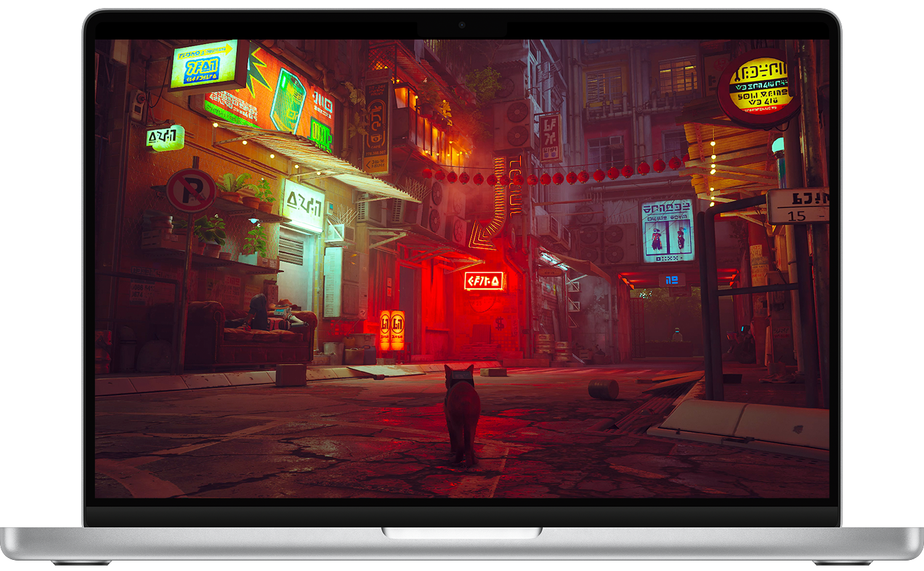Click the barrel lying on the street
Viewport: 924px width, 571px height.
(x=603, y=389)
